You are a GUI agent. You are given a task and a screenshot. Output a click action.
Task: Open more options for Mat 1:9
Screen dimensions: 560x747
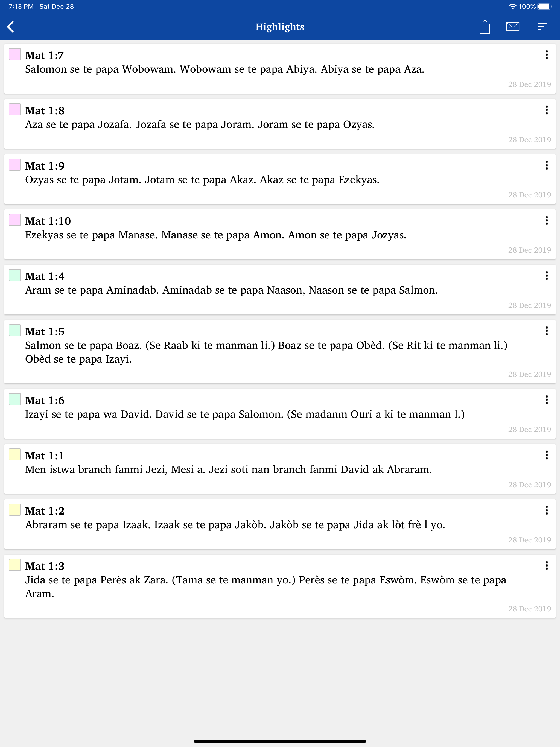click(x=547, y=165)
